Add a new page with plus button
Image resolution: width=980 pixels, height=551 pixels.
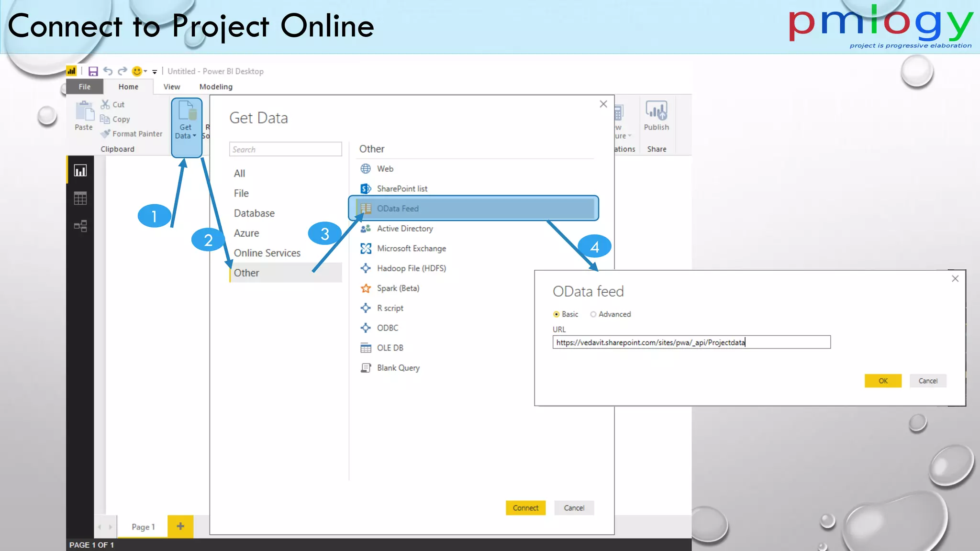[x=180, y=527]
